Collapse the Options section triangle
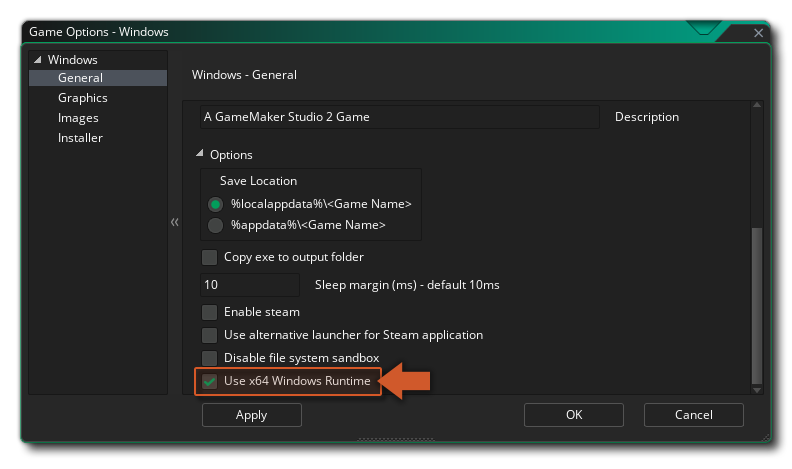The width and height of the screenshot is (792, 469). tap(200, 153)
